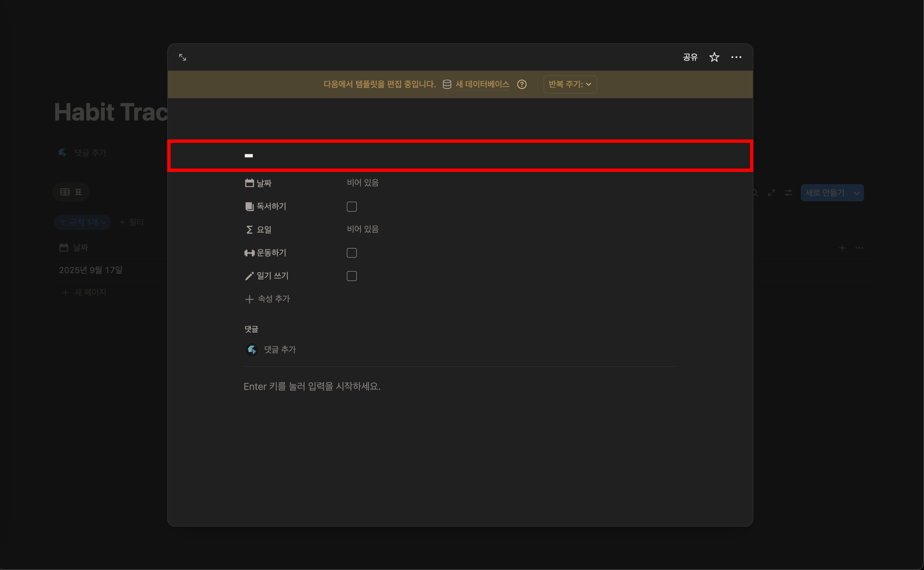Click the expand to full page icon
The width and height of the screenshot is (924, 570).
[182, 57]
